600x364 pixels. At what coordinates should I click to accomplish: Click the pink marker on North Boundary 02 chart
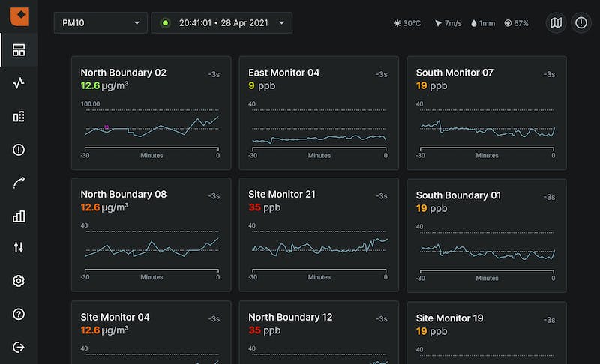(106, 127)
